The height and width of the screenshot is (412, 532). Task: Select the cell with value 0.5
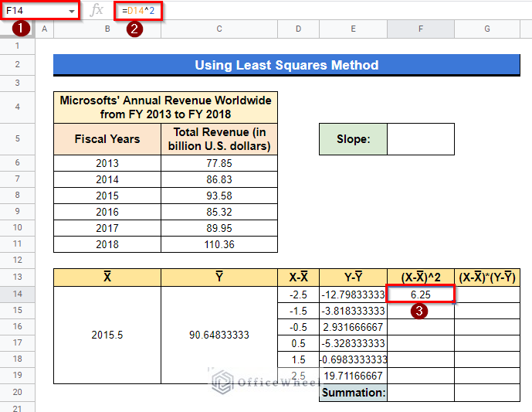(x=298, y=343)
